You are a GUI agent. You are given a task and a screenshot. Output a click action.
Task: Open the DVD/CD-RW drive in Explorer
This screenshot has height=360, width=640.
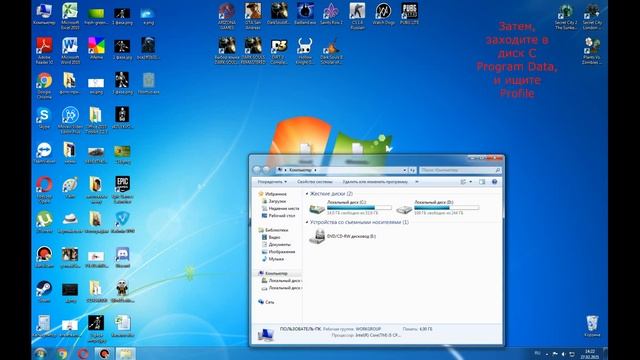click(342, 236)
